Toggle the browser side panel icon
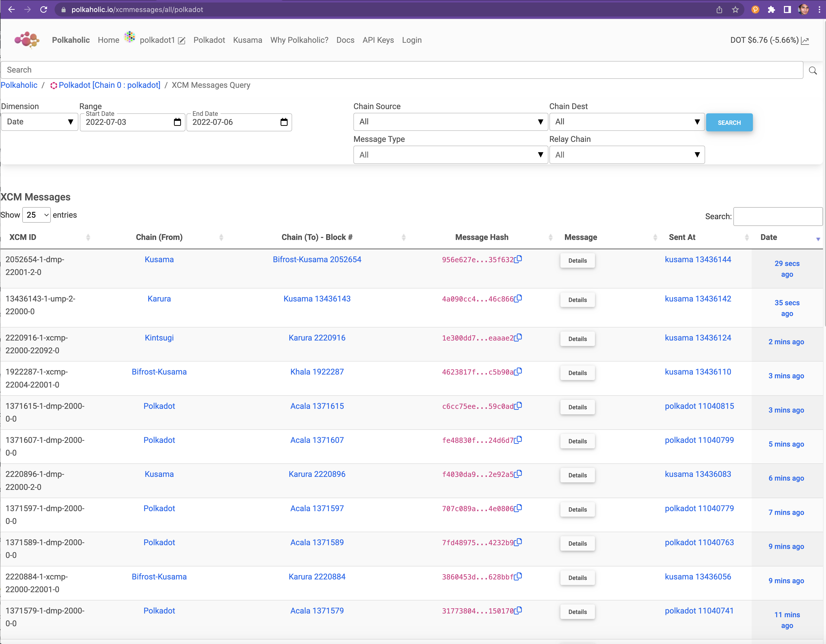Image resolution: width=826 pixels, height=644 pixels. [787, 10]
